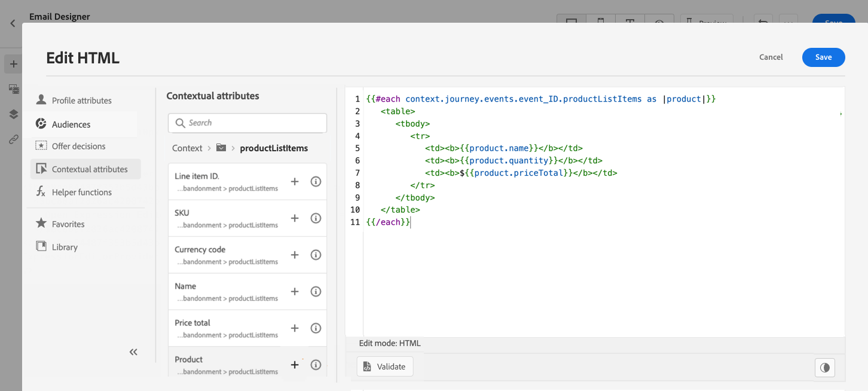
Task: Cancel the Edit HTML dialog
Action: (x=771, y=57)
